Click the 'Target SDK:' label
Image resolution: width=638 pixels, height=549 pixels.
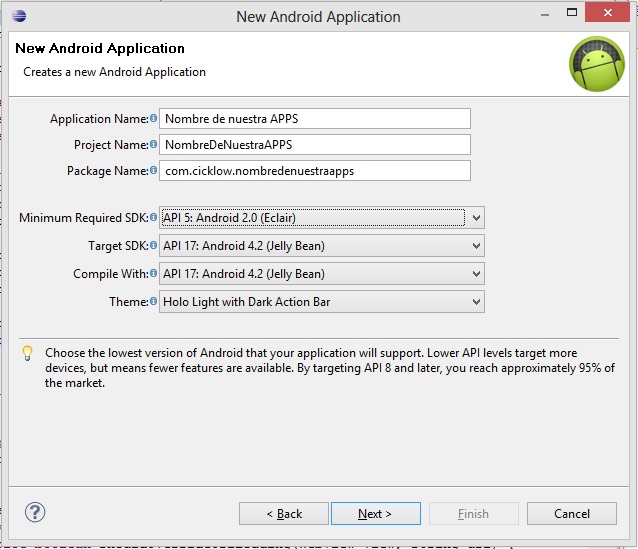(118, 246)
